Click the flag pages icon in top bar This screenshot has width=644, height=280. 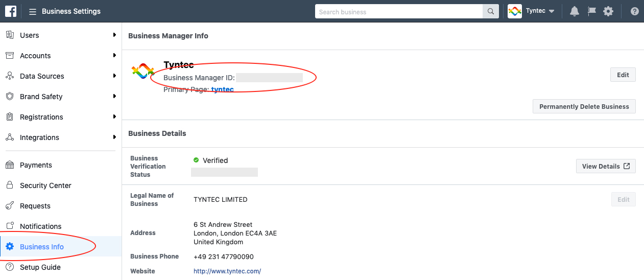tap(591, 11)
